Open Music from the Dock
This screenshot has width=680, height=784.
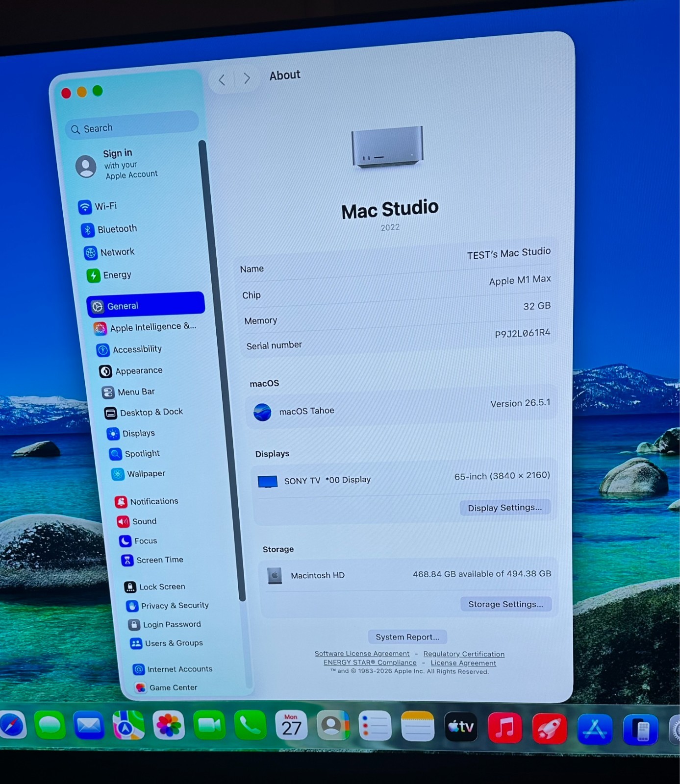point(505,728)
